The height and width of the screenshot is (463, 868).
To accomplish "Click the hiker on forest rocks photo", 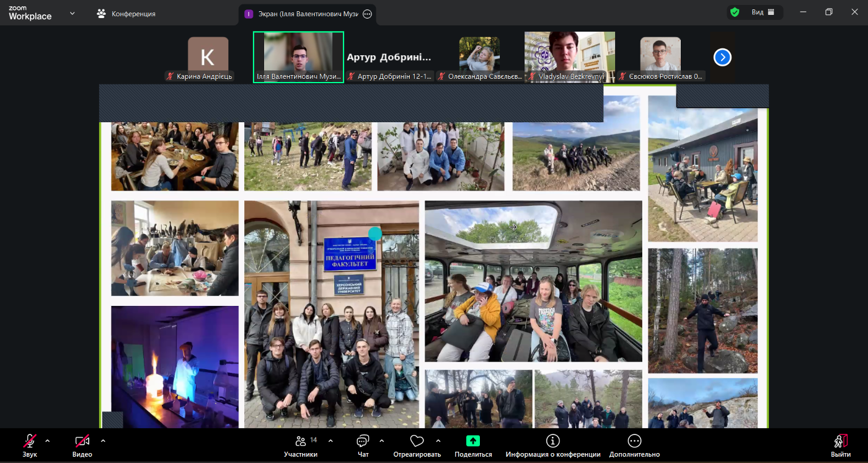I will coord(702,310).
